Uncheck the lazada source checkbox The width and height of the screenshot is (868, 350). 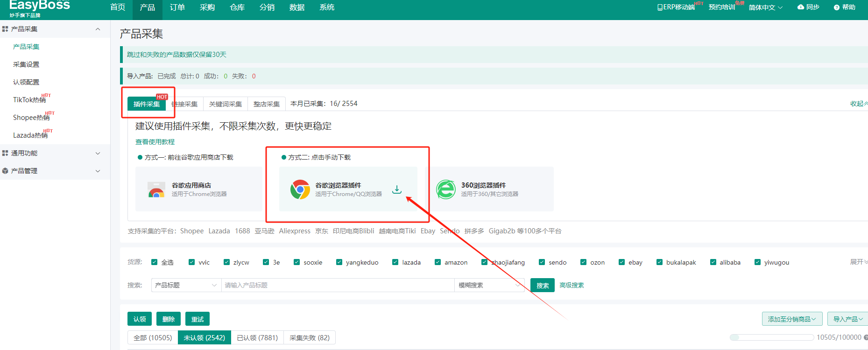point(395,262)
